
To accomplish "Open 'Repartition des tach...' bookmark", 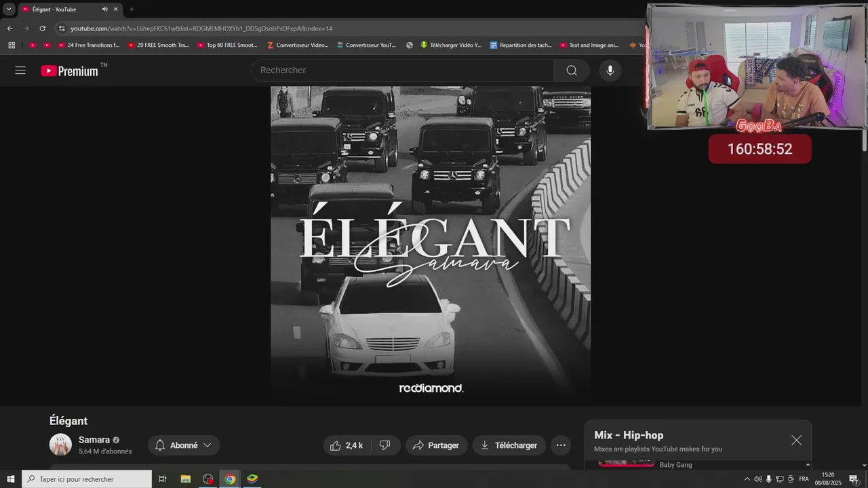I will [521, 45].
